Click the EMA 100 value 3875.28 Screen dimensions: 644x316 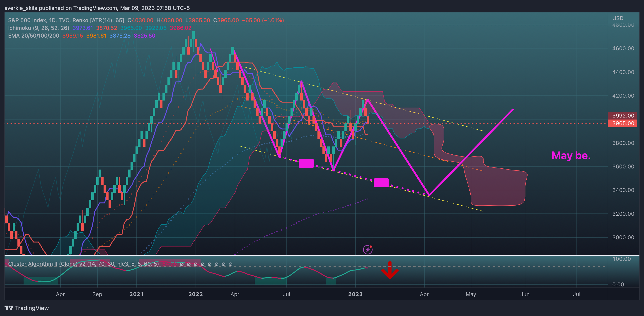(x=120, y=36)
